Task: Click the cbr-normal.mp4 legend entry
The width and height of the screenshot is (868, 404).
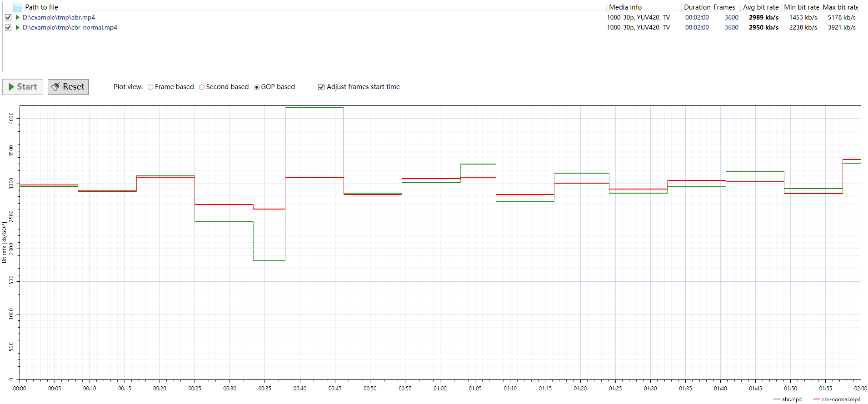Action: (837, 399)
